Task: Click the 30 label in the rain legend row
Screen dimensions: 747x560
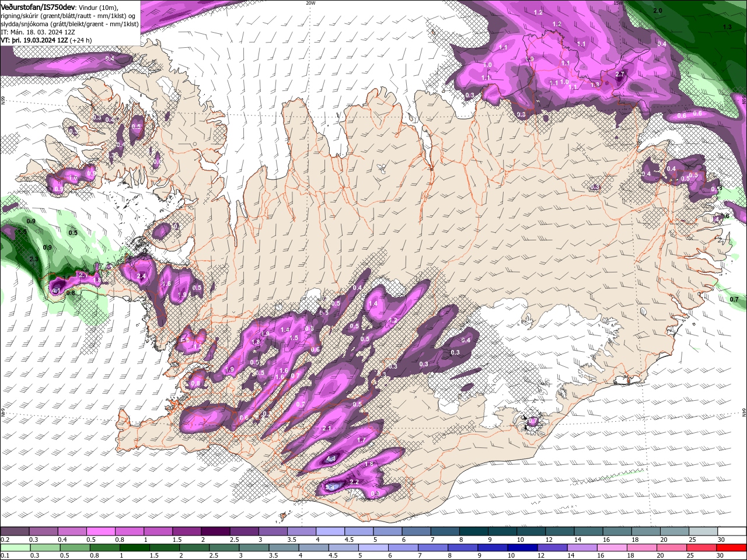Action: 721,556
